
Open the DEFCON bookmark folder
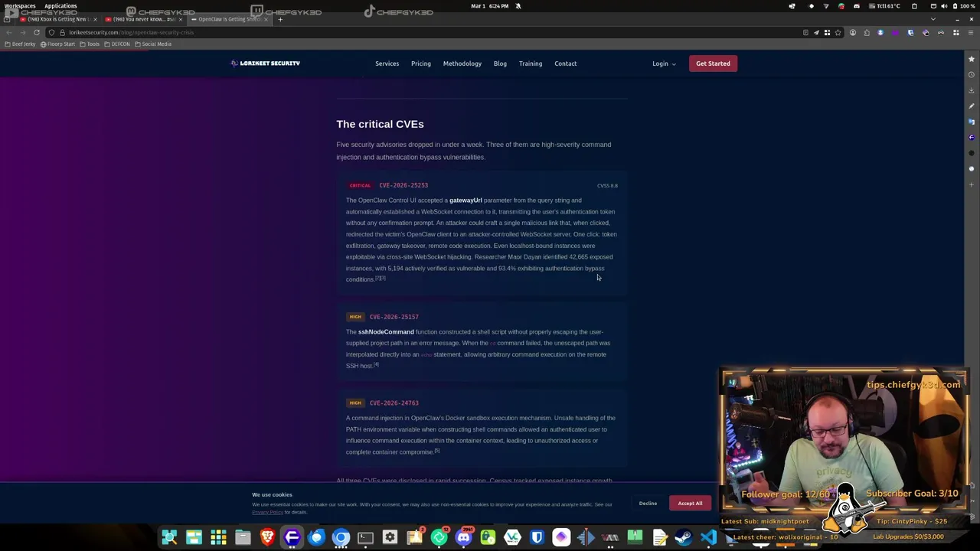click(117, 44)
